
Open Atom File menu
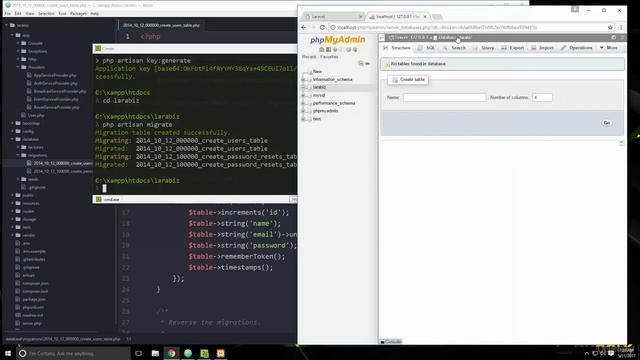[8, 13]
